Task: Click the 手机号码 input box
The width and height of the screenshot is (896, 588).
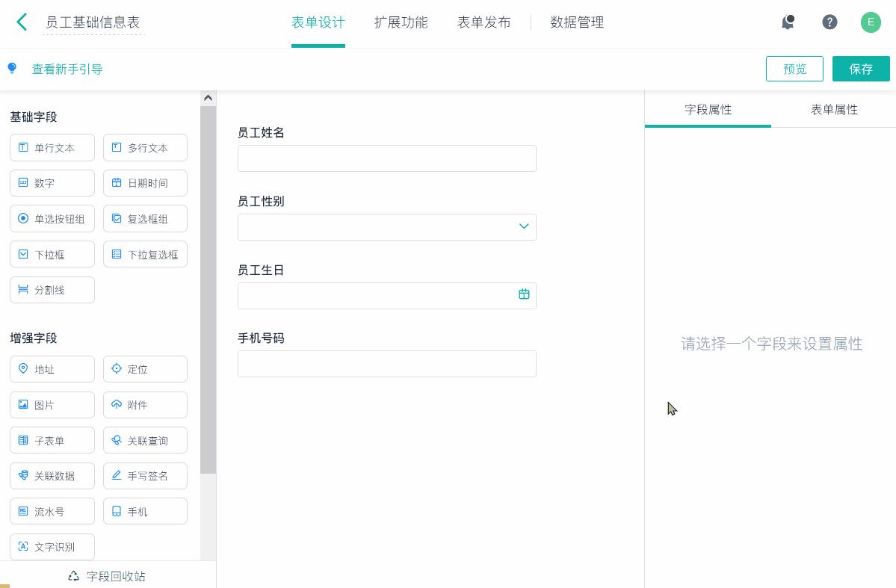Action: point(387,364)
